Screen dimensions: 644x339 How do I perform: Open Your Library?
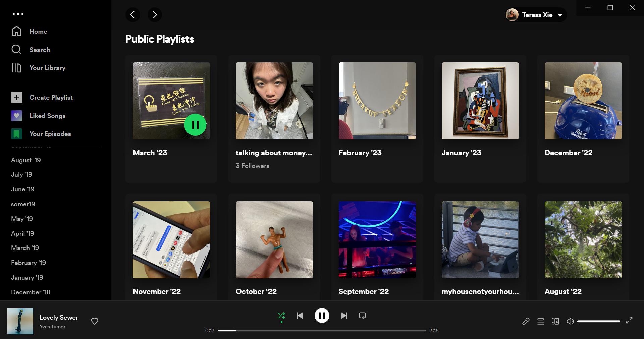(x=47, y=68)
